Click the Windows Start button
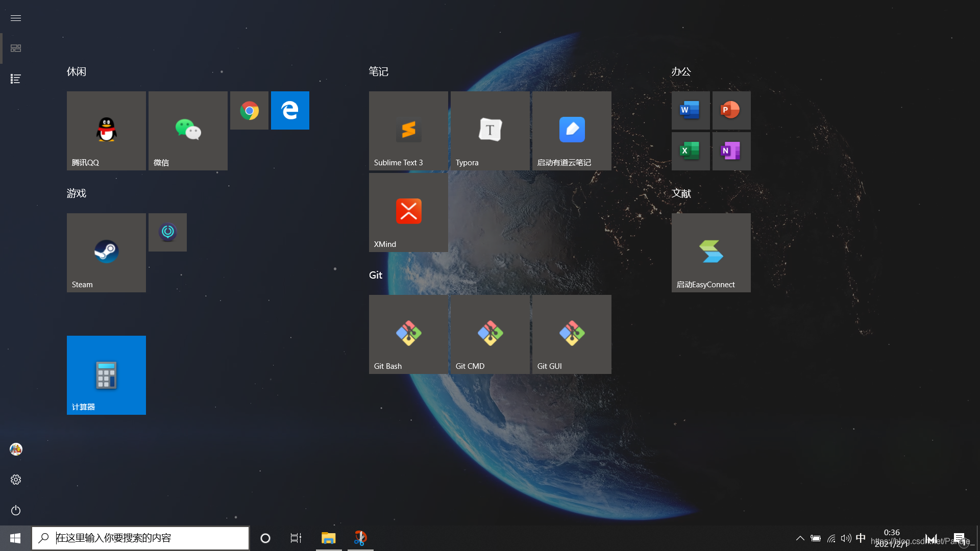The width and height of the screenshot is (980, 551). click(x=15, y=538)
